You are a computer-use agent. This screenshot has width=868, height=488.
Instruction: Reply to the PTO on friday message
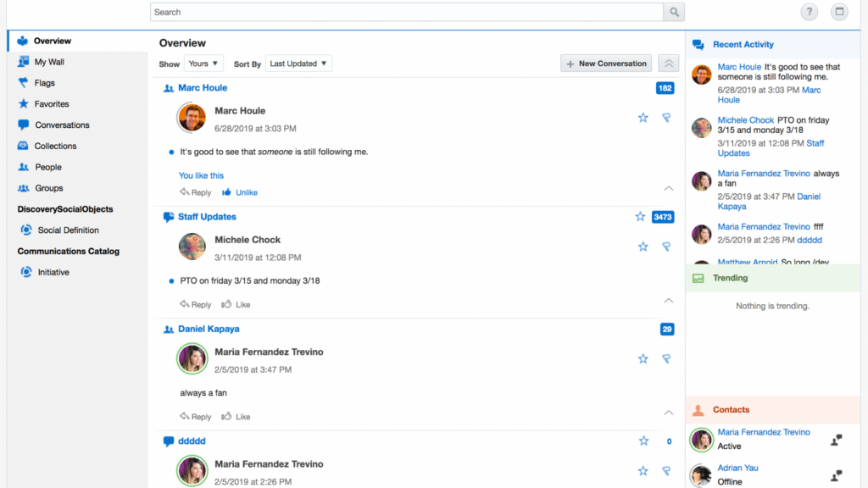pos(196,305)
